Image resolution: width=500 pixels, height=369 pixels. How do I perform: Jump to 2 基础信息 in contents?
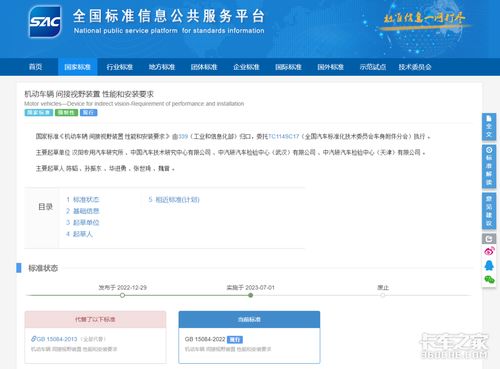83,211
